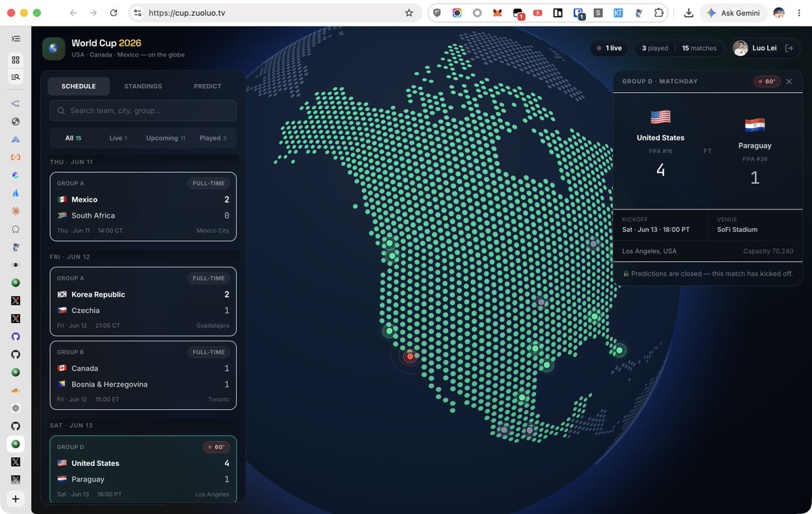Open the tab search icon in sidebar
The image size is (812, 514).
click(16, 77)
